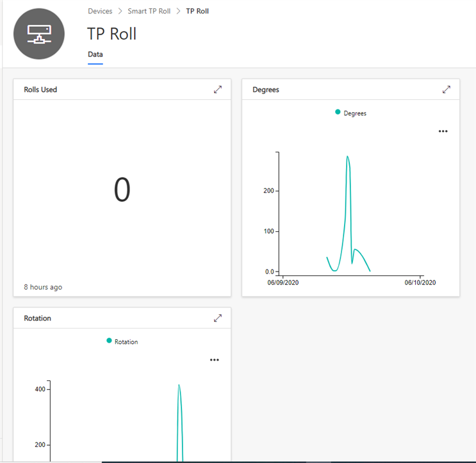
Task: Select the TP Roll breadcrumb
Action: [197, 12]
